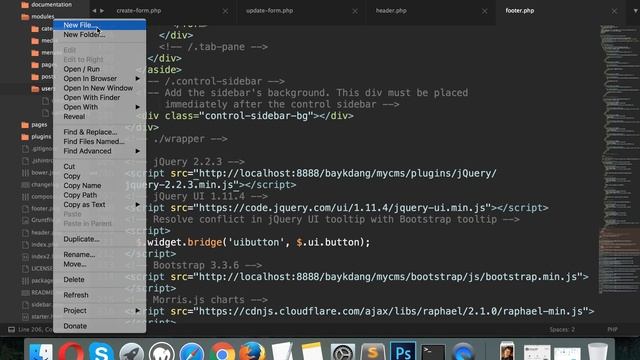Expand the Open In Browser submenu

(100, 79)
